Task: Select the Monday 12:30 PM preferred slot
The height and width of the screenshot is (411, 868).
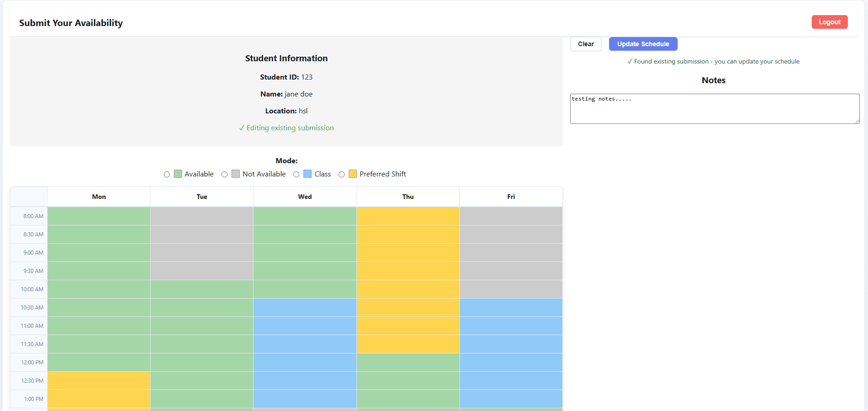Action: tap(99, 381)
